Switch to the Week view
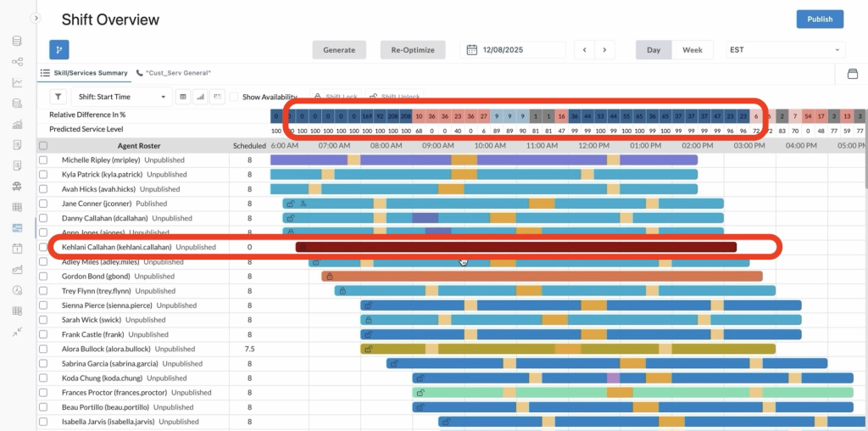The image size is (868, 431). coord(692,50)
